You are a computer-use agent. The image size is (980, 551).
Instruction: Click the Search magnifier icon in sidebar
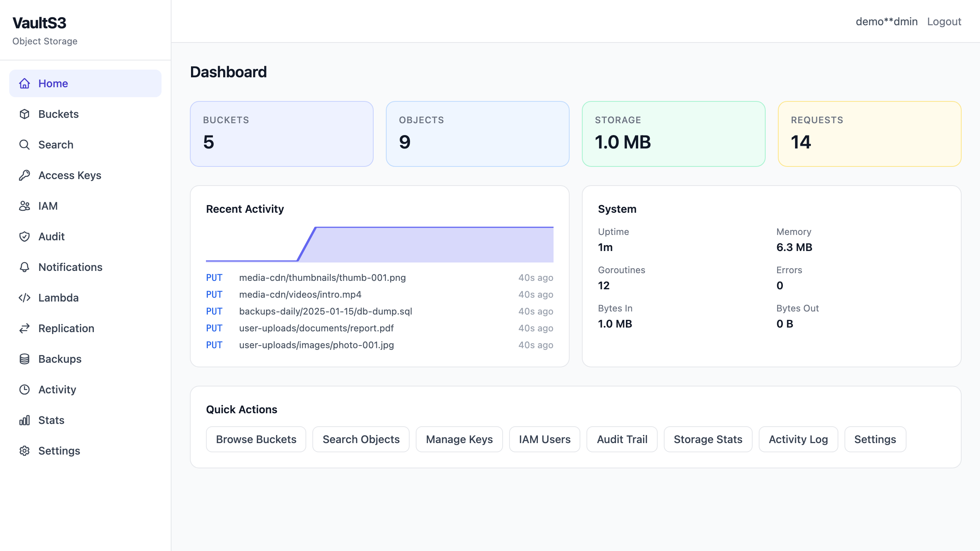[x=24, y=145]
